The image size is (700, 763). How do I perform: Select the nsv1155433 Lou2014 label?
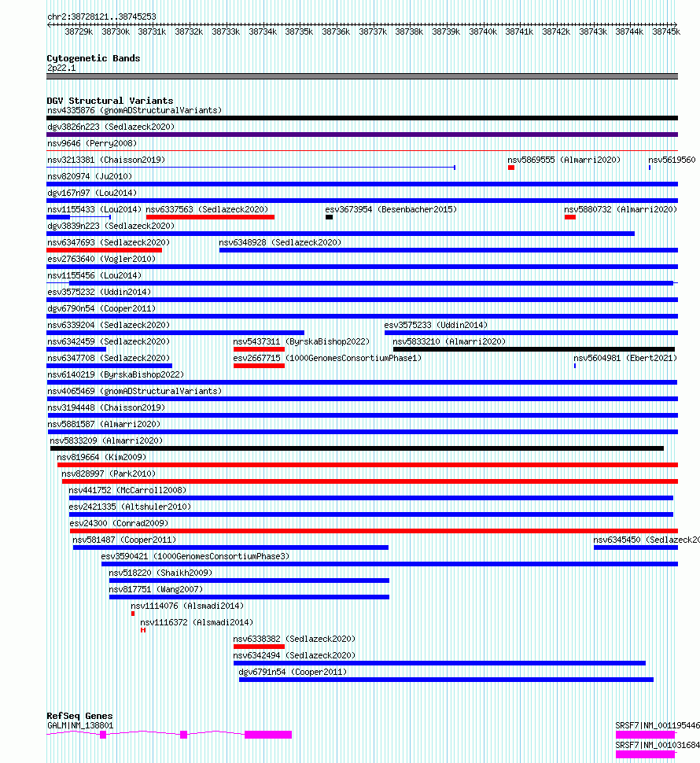[94, 210]
